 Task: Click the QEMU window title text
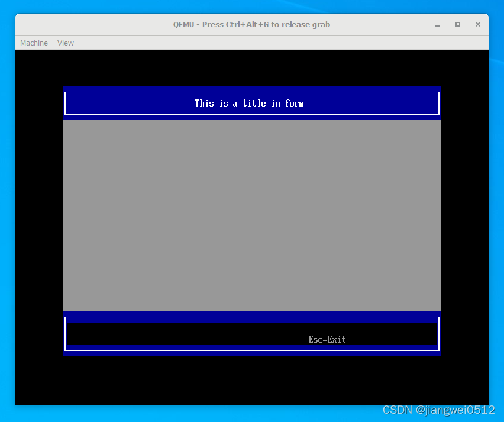pyautogui.click(x=251, y=24)
